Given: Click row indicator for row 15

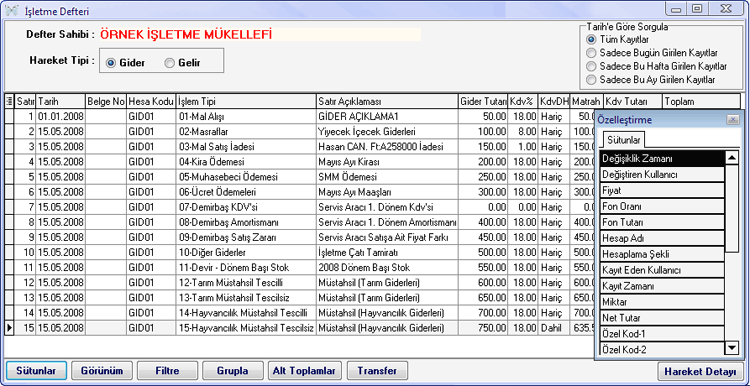Looking at the screenshot, I should (x=9, y=328).
